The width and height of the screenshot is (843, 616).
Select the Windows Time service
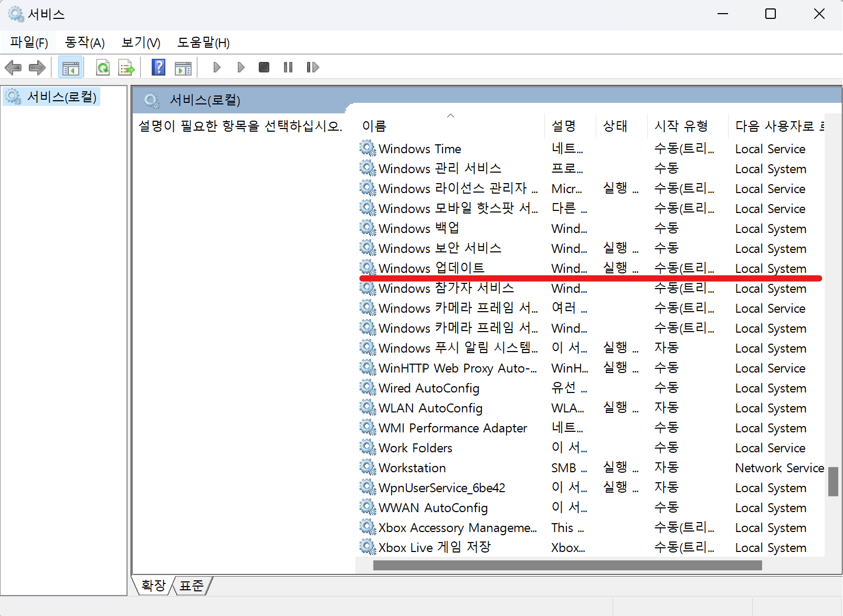click(591, 149)
